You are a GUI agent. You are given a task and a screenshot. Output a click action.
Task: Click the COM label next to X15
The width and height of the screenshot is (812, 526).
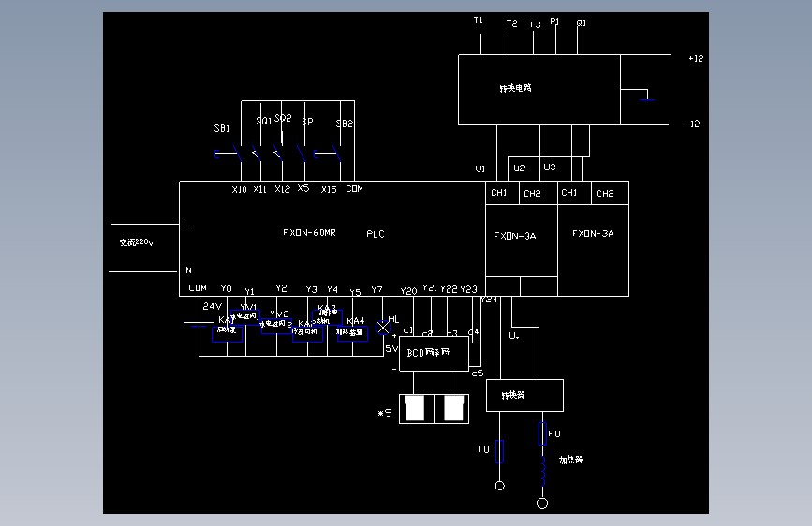(x=354, y=189)
